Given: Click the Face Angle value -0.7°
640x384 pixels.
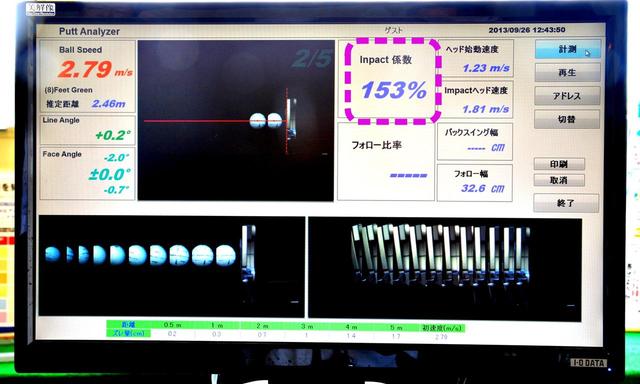Looking at the screenshot, I should point(116,190).
